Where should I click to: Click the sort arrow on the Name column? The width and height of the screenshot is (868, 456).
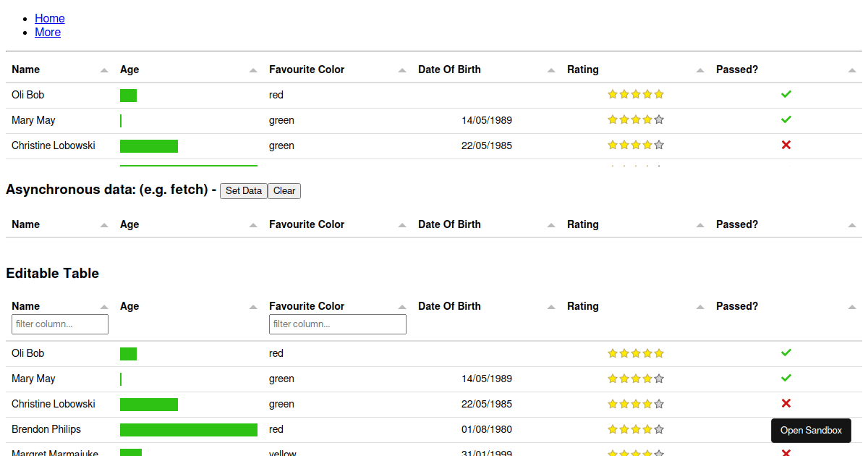pyautogui.click(x=103, y=69)
